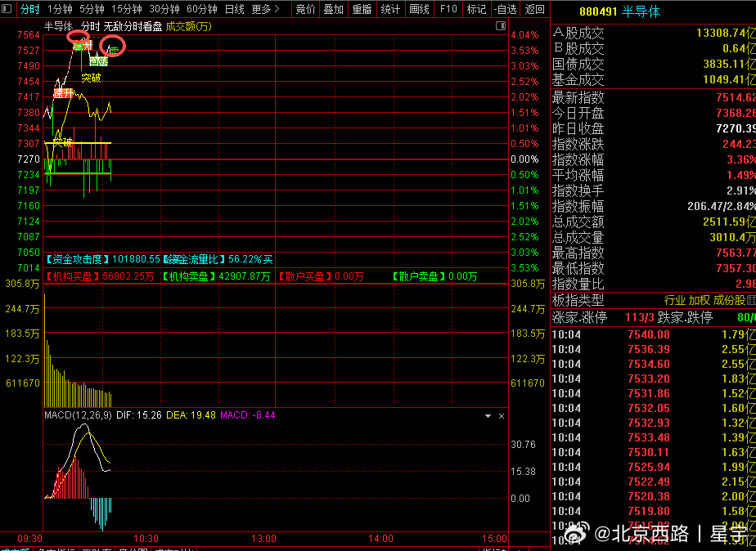
Task: Toggle the left sidebar panel icon
Action: tap(7, 9)
